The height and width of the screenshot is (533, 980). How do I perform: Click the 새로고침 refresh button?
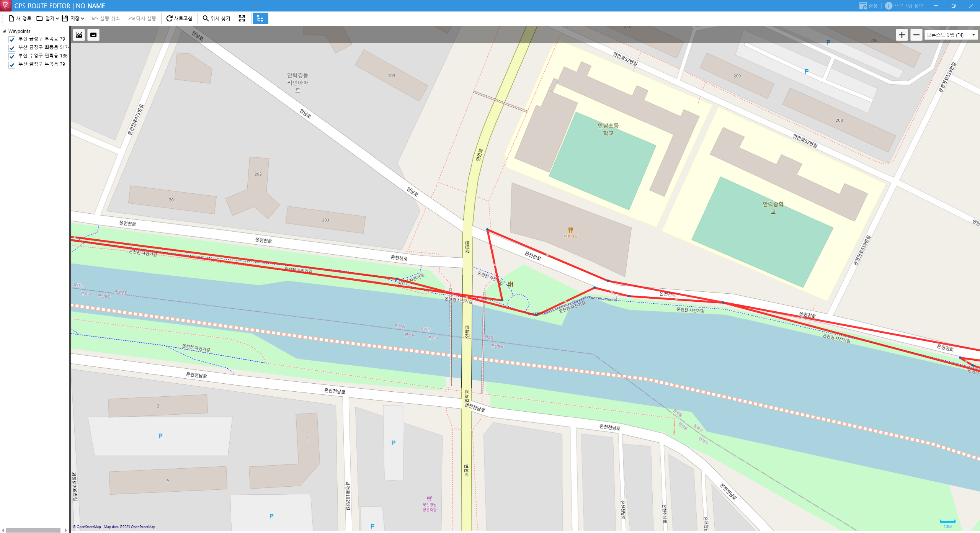coord(179,18)
